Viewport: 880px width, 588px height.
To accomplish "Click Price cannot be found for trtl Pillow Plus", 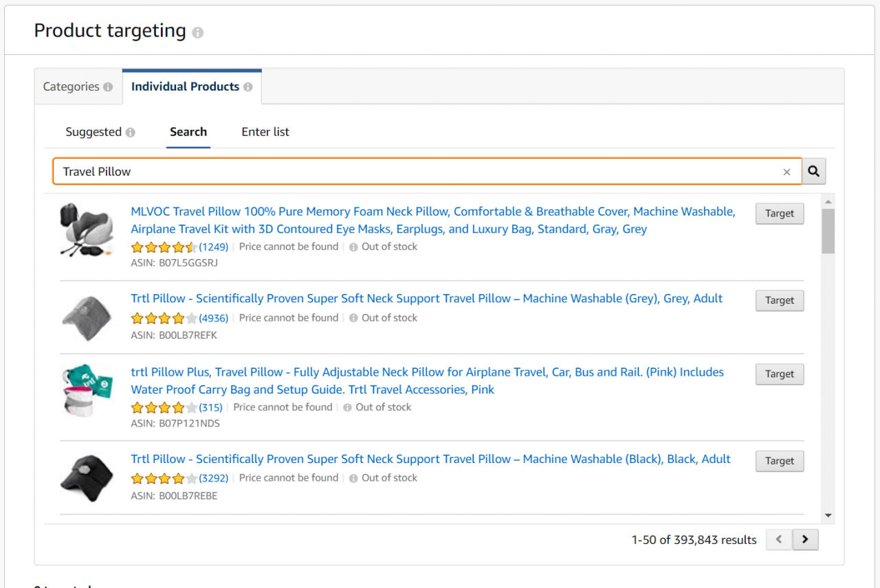I will point(283,407).
